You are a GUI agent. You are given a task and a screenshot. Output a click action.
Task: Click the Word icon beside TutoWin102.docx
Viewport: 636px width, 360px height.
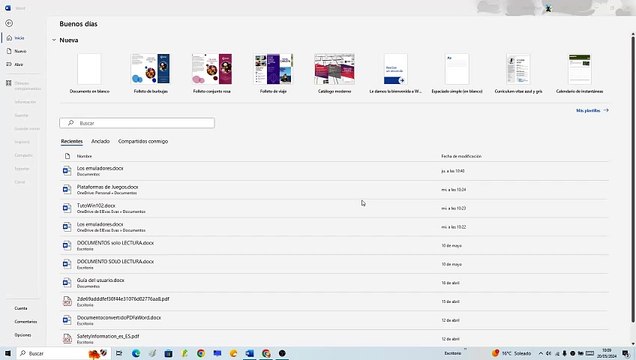coord(67,208)
